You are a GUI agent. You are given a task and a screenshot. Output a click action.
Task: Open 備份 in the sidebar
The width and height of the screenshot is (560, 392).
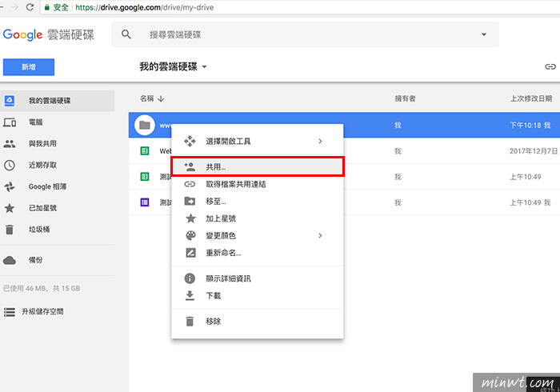pos(36,260)
